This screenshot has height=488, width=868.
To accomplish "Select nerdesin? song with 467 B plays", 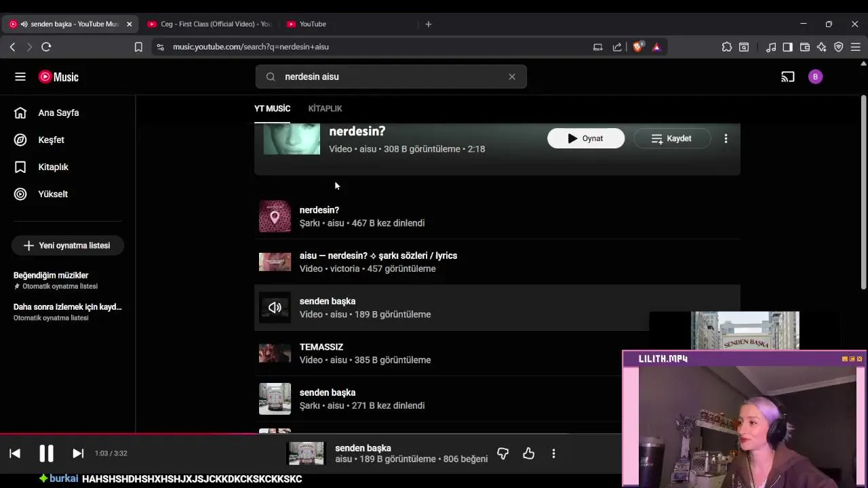I will point(497,216).
